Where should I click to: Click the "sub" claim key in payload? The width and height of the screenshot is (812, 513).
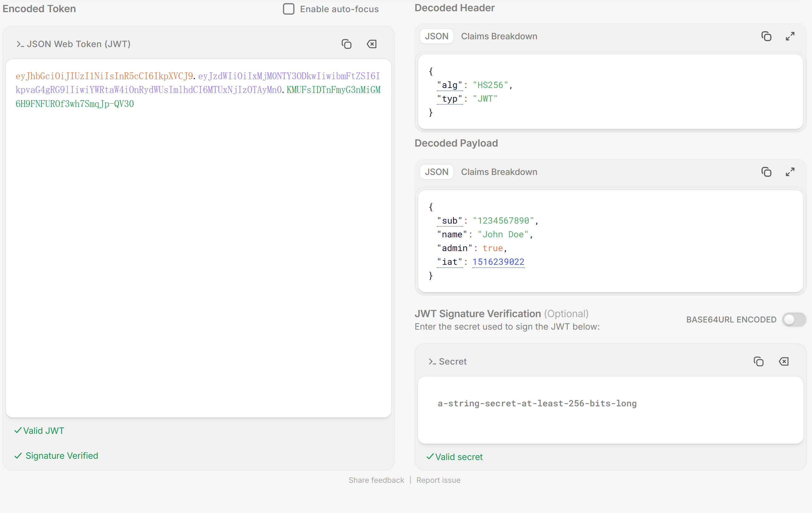tap(450, 221)
